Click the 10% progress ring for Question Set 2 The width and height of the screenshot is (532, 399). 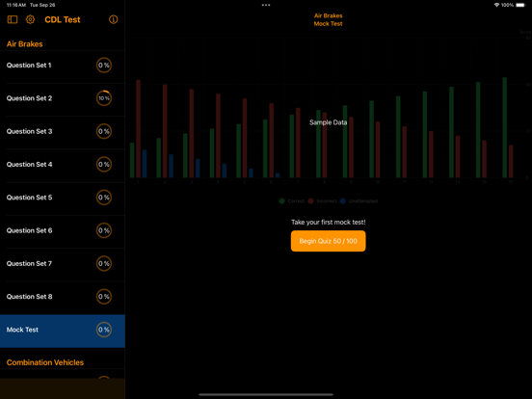104,98
